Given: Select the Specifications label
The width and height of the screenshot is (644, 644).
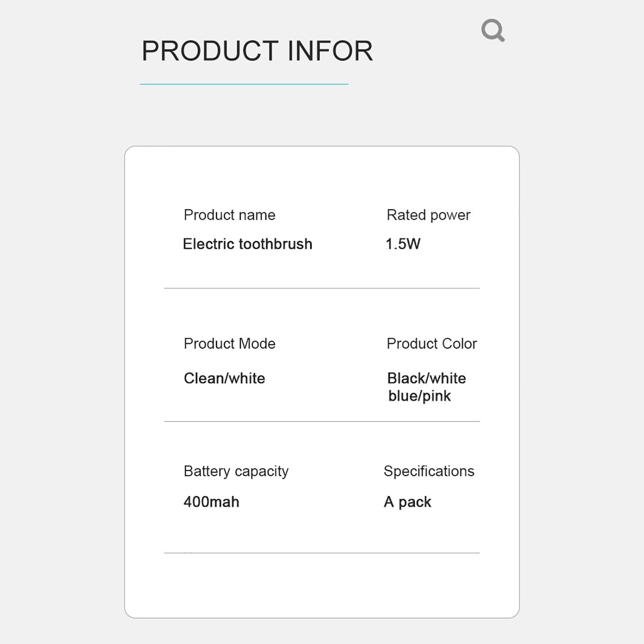Looking at the screenshot, I should coord(429,471).
